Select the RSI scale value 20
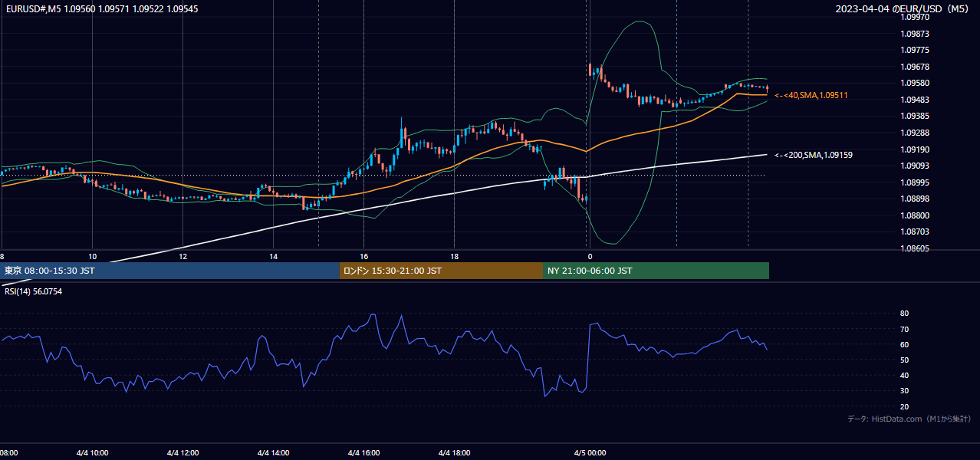 point(904,406)
